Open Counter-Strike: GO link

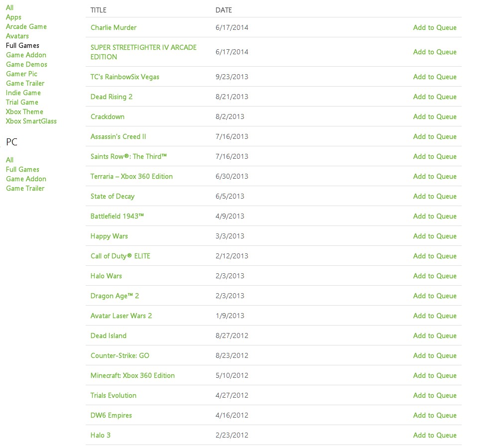tap(120, 356)
